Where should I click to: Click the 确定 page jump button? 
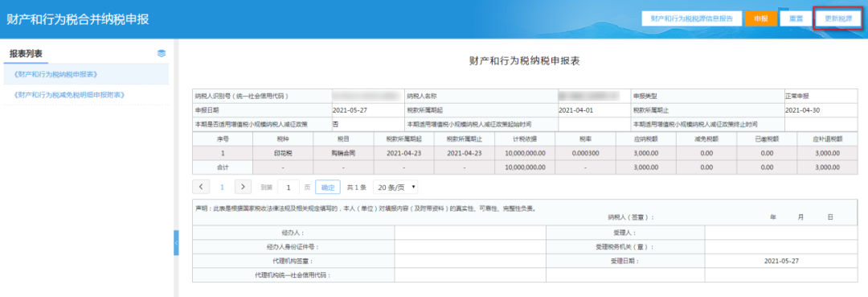[328, 188]
